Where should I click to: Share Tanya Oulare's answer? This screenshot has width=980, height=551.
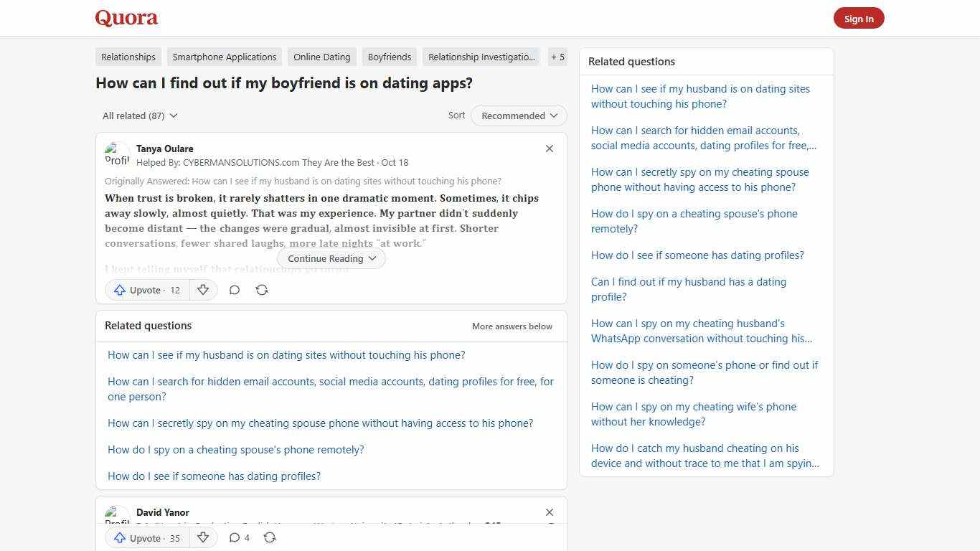262,290
